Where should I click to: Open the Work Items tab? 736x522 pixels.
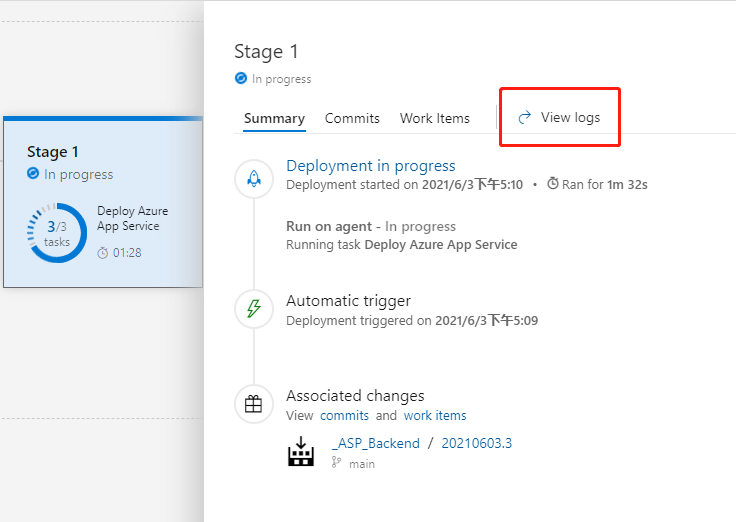point(434,118)
